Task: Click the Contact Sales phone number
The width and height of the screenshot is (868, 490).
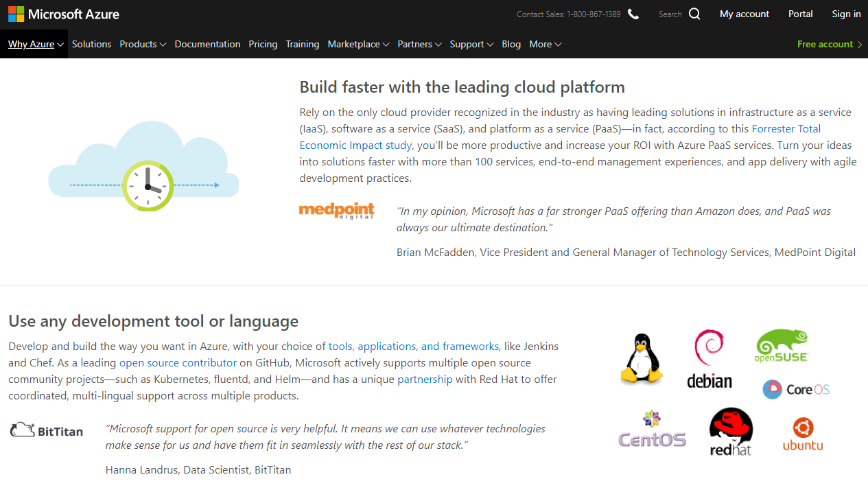Action: (594, 14)
